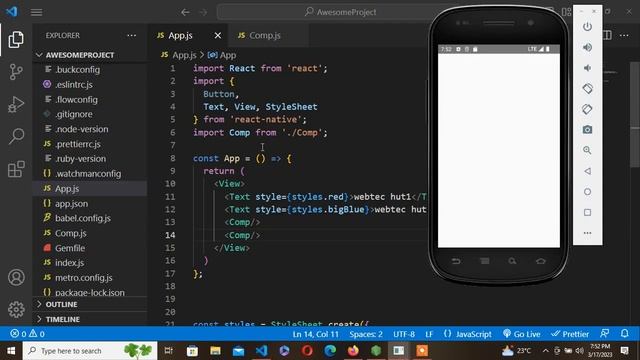Go back with the navigation arrow

(185, 12)
